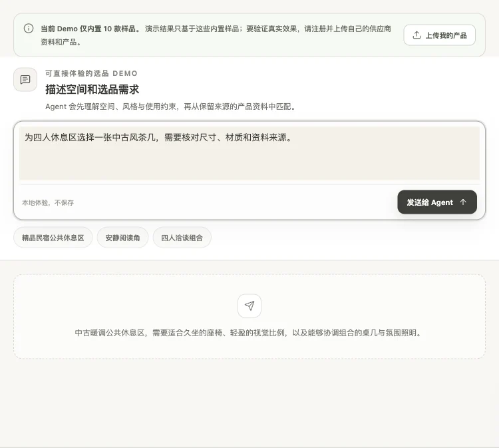
Task: Select the 安静阅读角 preset chip
Action: click(122, 238)
